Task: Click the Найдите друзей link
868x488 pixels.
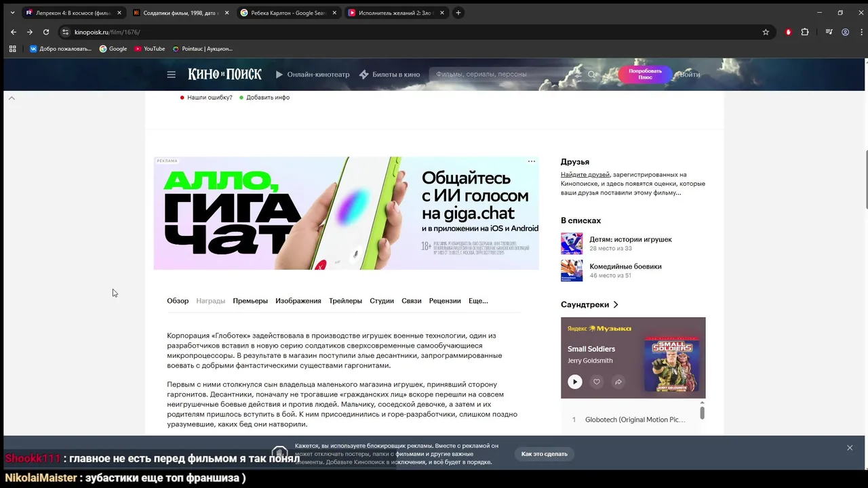Action: (585, 175)
